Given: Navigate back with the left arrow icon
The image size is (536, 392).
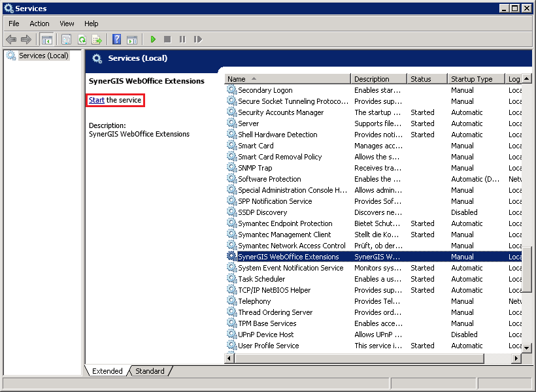Looking at the screenshot, I should pos(10,39).
